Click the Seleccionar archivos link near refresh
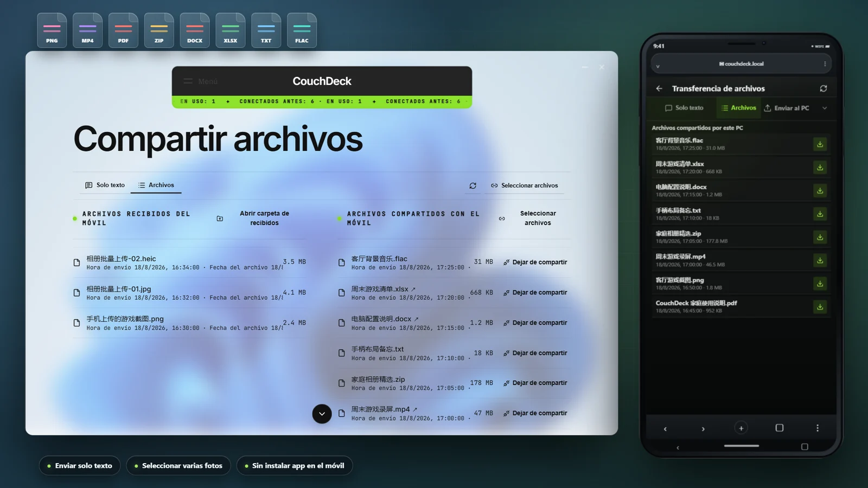The width and height of the screenshot is (868, 488). click(524, 185)
